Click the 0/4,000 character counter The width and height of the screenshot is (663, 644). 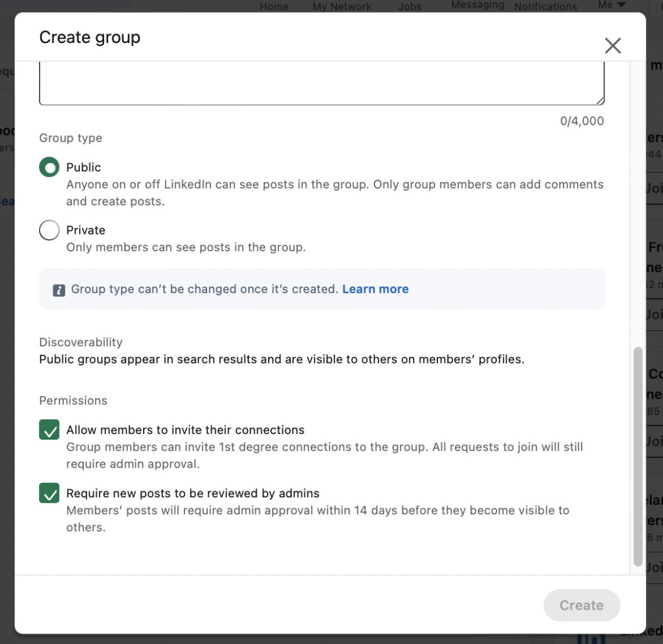[x=581, y=121]
